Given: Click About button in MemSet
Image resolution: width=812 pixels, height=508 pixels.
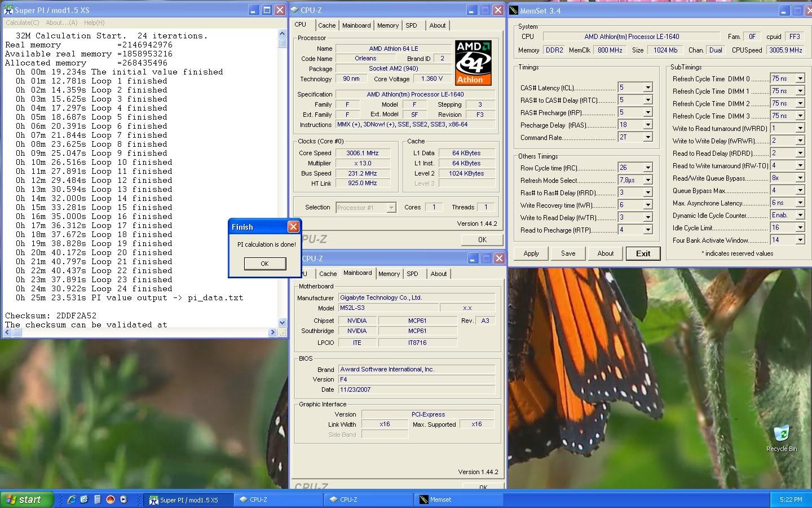Looking at the screenshot, I should (x=606, y=253).
